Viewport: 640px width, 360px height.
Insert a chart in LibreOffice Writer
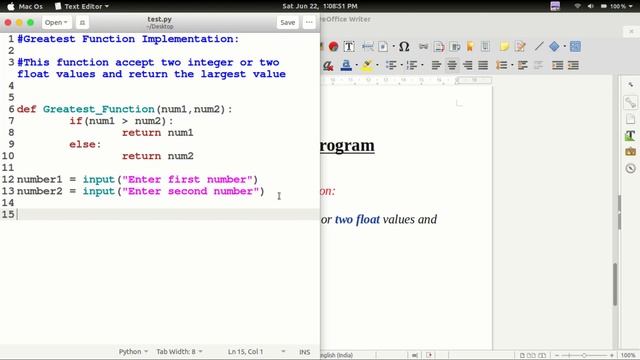click(x=333, y=47)
